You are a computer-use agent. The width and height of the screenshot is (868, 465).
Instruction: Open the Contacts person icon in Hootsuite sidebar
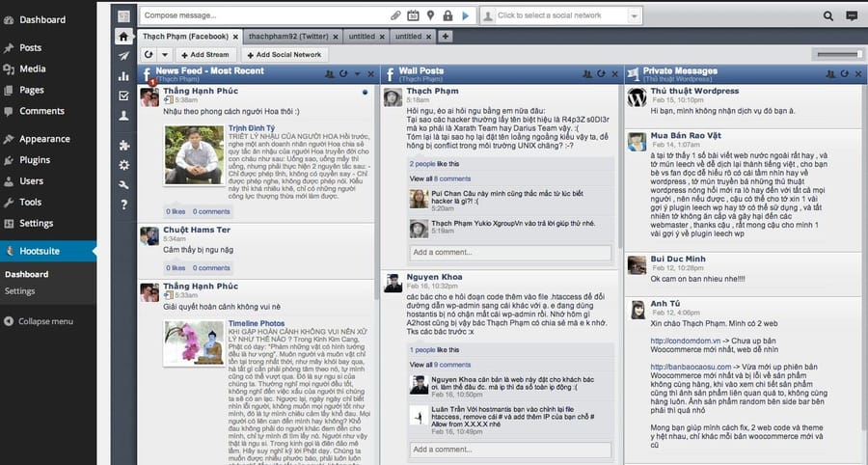click(x=123, y=116)
